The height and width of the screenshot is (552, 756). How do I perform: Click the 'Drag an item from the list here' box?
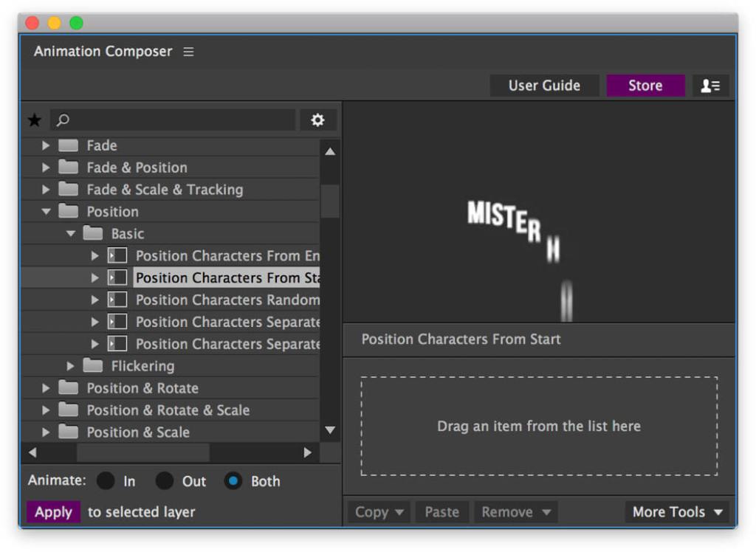(x=539, y=426)
